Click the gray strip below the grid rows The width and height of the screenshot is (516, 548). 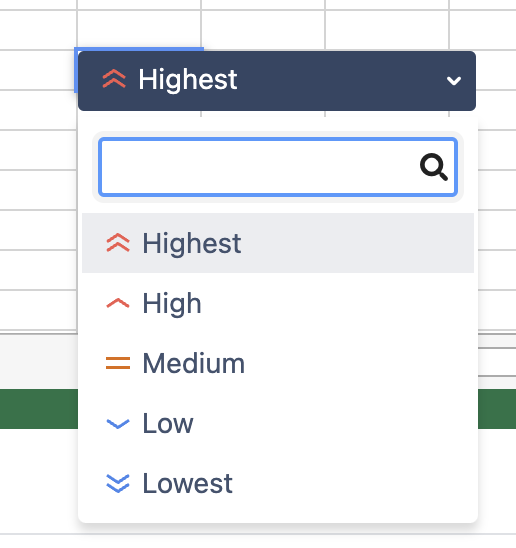point(38,362)
